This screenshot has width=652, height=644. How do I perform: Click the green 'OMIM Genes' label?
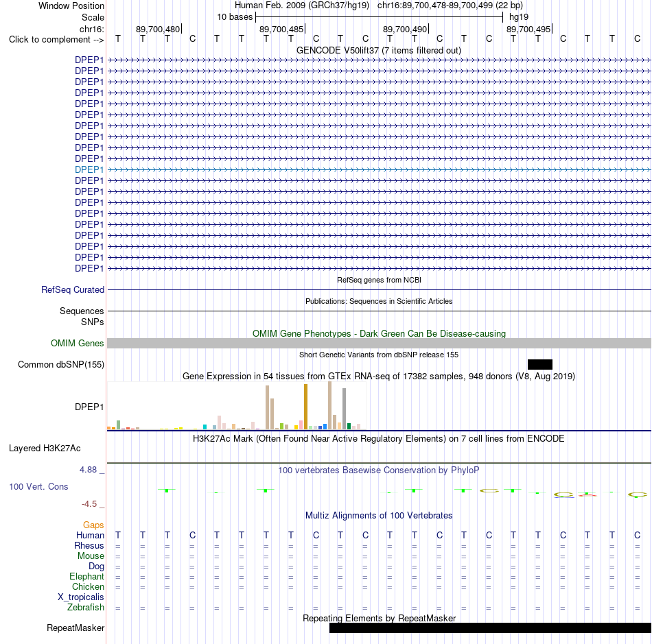tap(77, 343)
